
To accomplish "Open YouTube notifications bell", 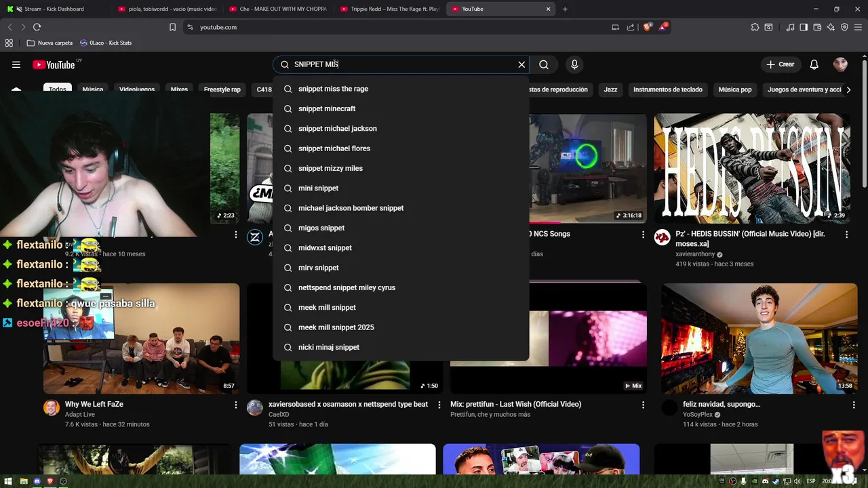I will click(814, 64).
